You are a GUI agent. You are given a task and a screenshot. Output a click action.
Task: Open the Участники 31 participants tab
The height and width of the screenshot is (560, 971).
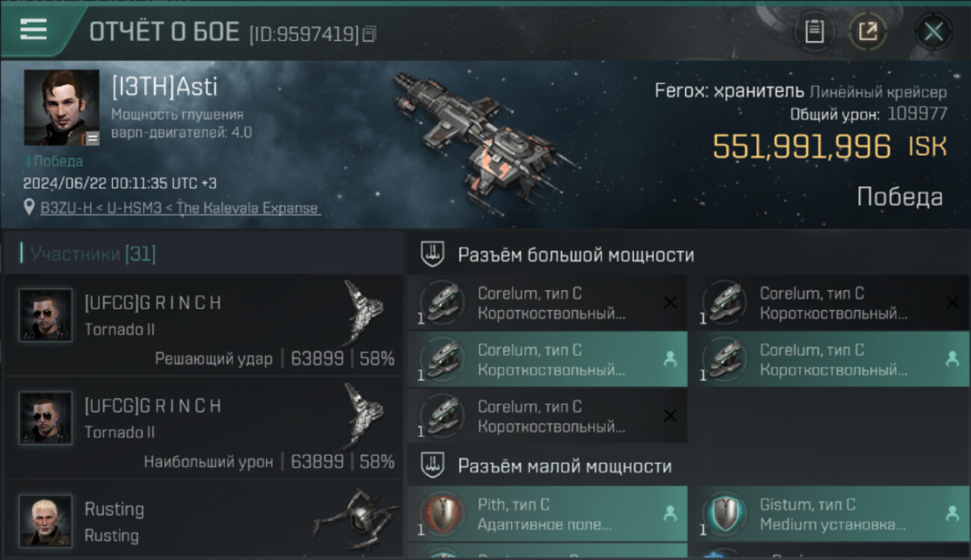coord(88,254)
